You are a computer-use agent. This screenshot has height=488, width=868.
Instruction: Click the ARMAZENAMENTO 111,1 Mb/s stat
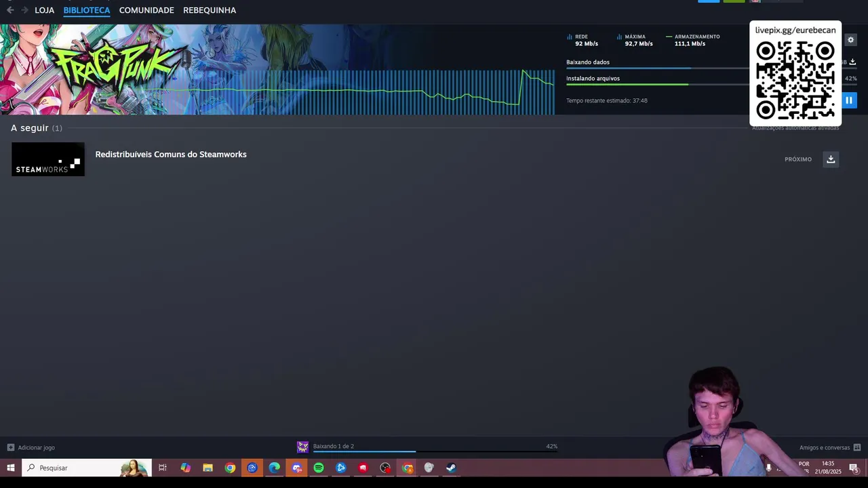pos(693,40)
